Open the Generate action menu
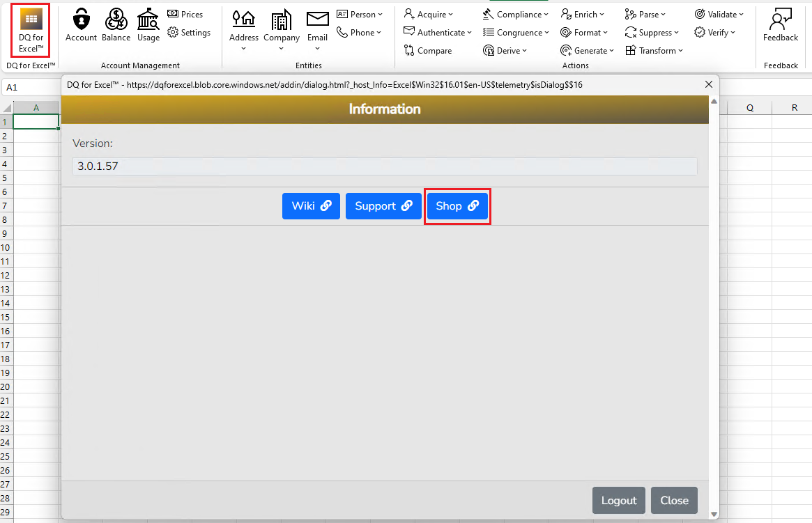Screen dimensions: 812x523 [588, 51]
